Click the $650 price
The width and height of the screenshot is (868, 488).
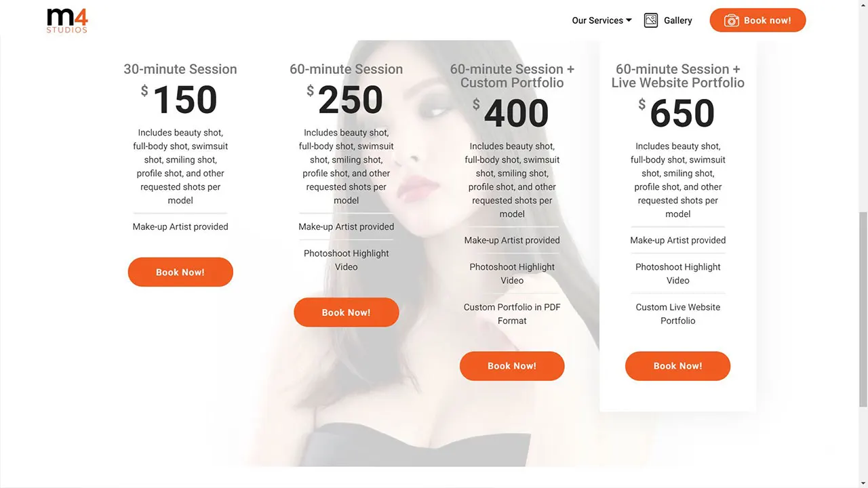[677, 113]
